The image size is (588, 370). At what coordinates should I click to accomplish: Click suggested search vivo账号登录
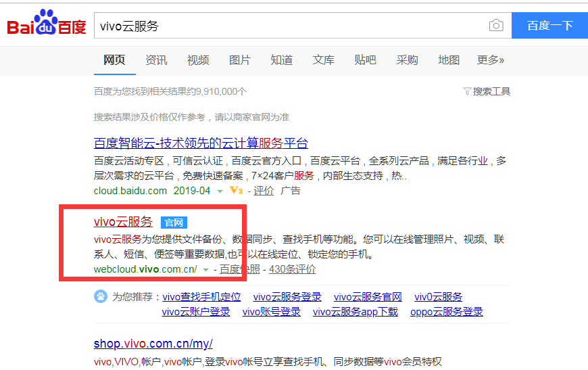pos(272,311)
